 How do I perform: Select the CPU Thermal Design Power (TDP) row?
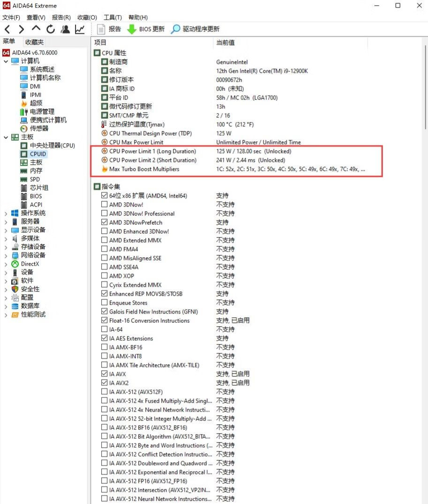point(238,133)
